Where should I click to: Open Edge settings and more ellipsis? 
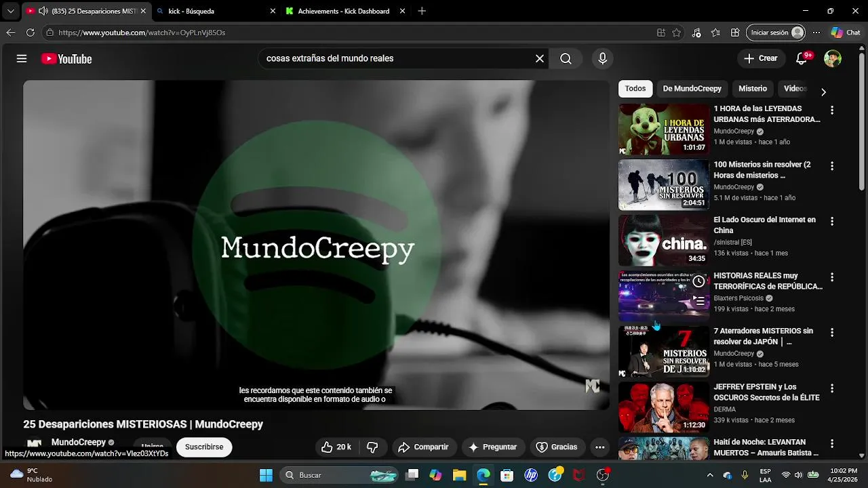click(816, 33)
